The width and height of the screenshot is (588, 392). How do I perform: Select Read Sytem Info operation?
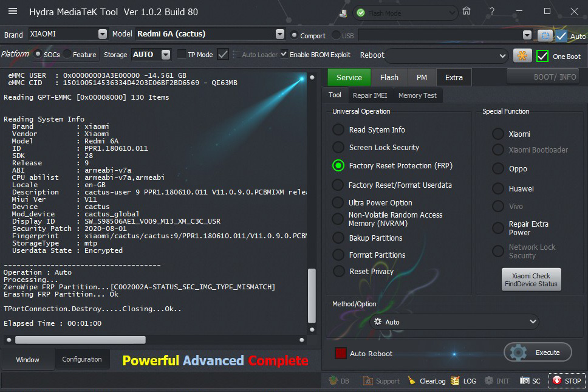coord(338,130)
